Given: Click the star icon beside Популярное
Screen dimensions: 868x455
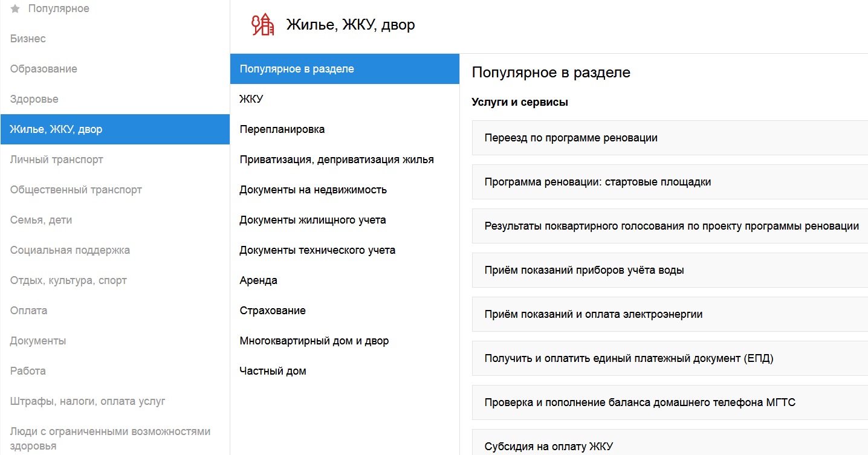Looking at the screenshot, I should coord(16,9).
